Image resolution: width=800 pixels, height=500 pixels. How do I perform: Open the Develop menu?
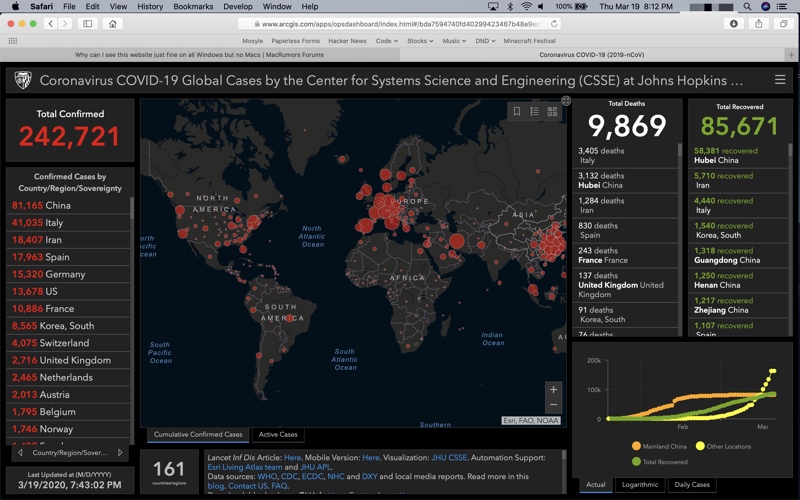coord(238,6)
